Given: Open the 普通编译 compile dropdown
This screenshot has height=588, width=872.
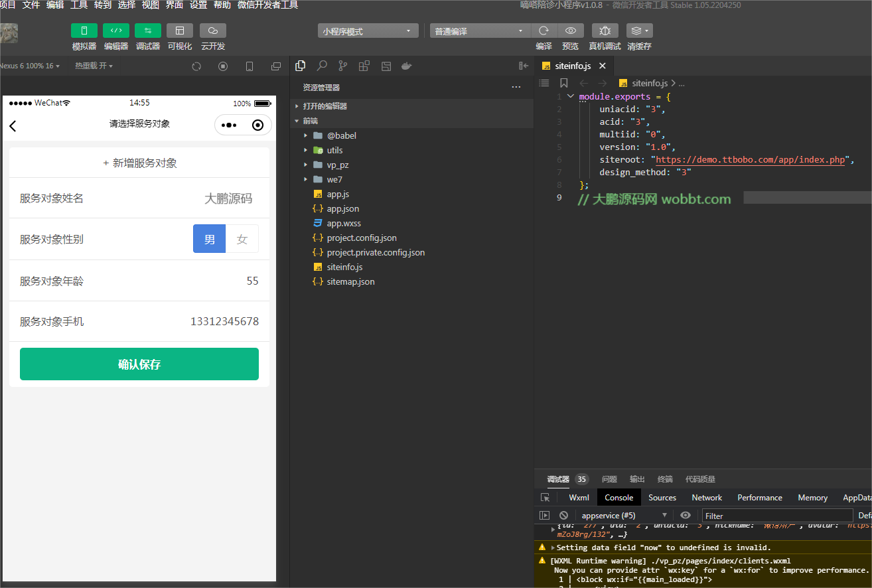Looking at the screenshot, I should tap(480, 31).
